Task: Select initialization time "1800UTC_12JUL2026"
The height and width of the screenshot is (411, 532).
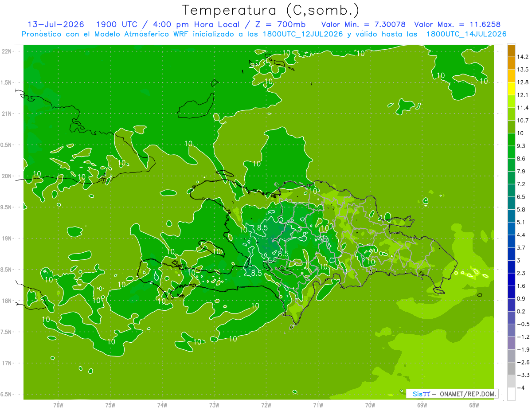Action: 302,34
